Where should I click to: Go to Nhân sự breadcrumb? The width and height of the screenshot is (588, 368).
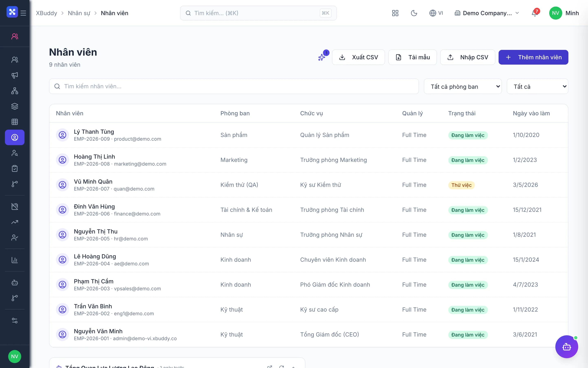pos(79,13)
